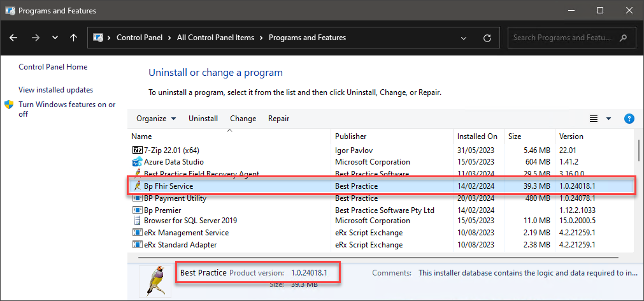This screenshot has width=644, height=301.
Task: Click in Search Programs and Features field
Action: coord(565,38)
